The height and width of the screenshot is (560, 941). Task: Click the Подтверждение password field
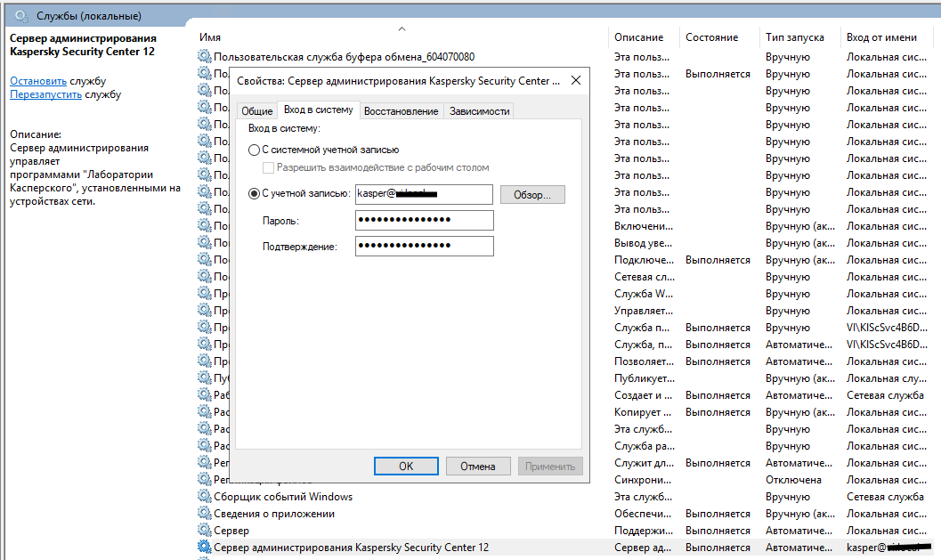click(425, 246)
